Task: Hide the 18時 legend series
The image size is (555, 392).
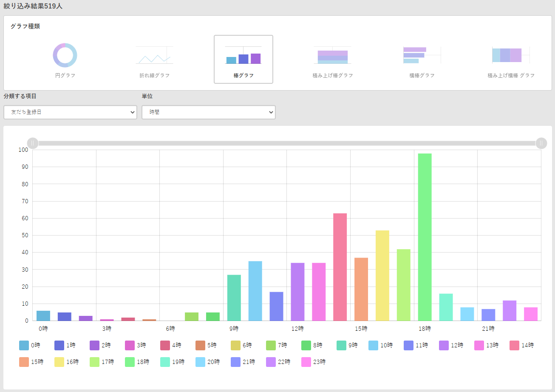Action: click(x=137, y=362)
